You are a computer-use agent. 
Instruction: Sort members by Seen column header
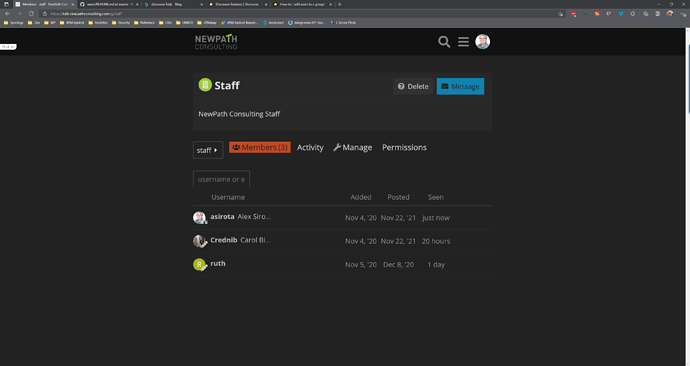coord(436,197)
